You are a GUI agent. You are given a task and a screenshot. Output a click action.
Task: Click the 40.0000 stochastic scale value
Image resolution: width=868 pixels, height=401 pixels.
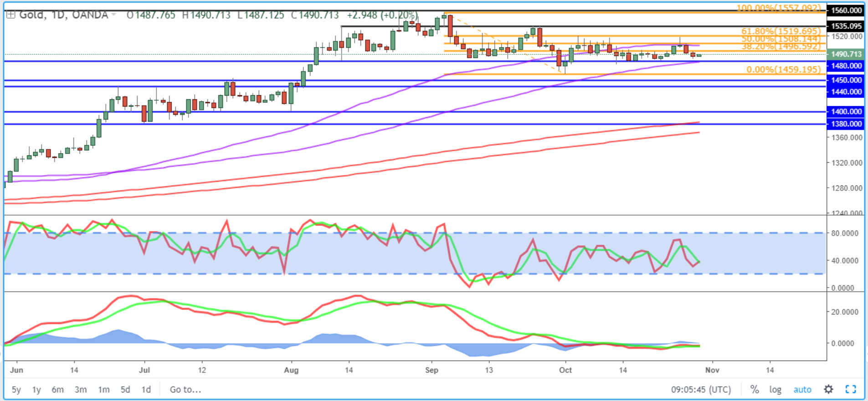845,260
